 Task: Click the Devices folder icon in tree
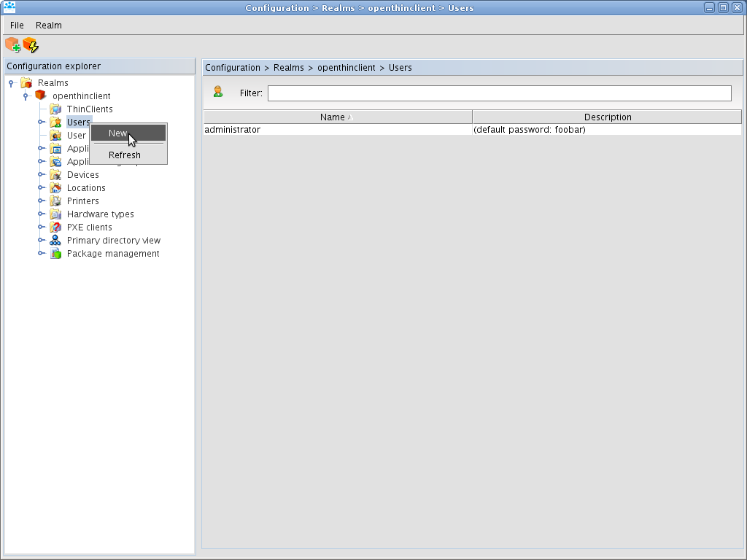click(55, 175)
